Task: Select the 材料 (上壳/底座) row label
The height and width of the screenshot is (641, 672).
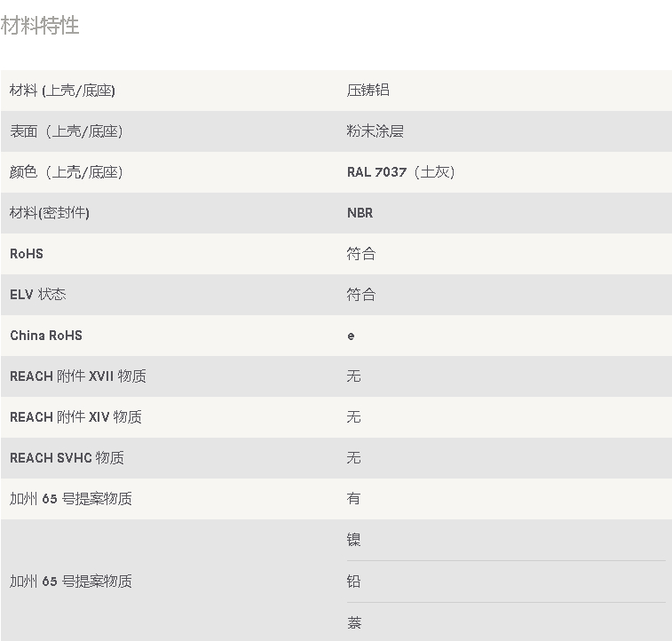Action: [x=62, y=91]
